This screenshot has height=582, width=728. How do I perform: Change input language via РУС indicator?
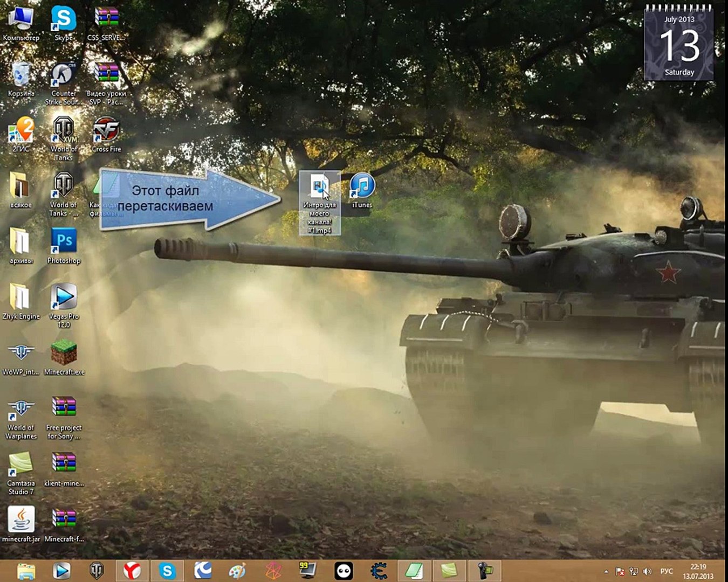click(667, 571)
